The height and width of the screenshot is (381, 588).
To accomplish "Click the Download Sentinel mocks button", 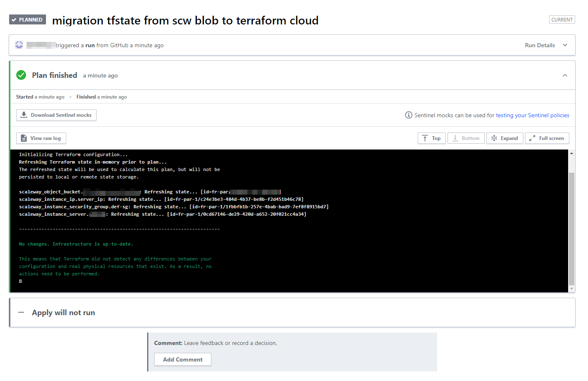I will pyautogui.click(x=56, y=115).
